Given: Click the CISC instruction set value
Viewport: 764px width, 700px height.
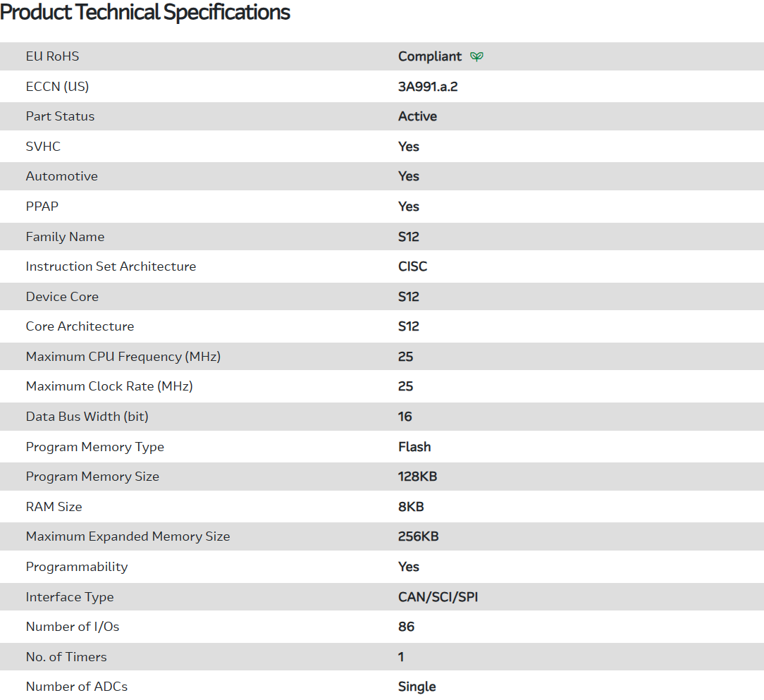Looking at the screenshot, I should click(412, 266).
